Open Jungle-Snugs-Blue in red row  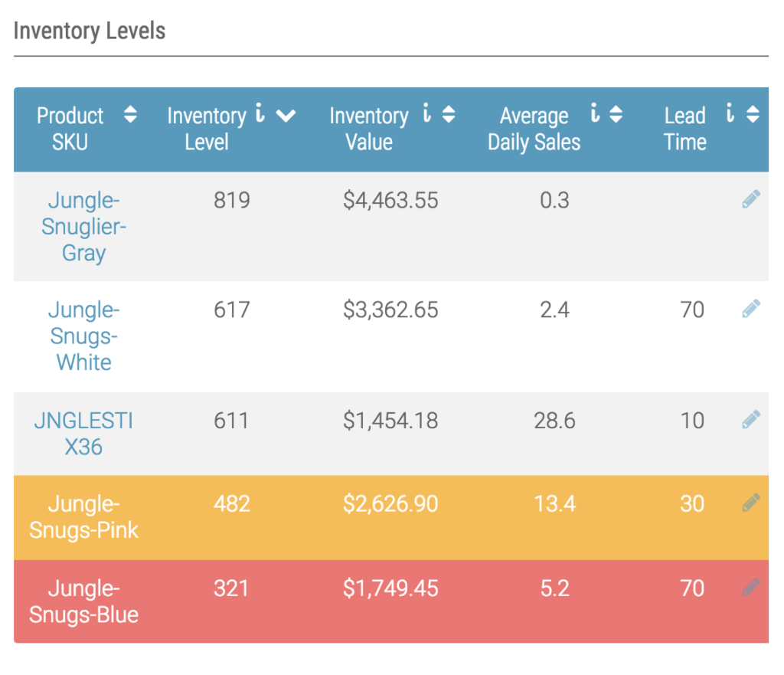[83, 601]
